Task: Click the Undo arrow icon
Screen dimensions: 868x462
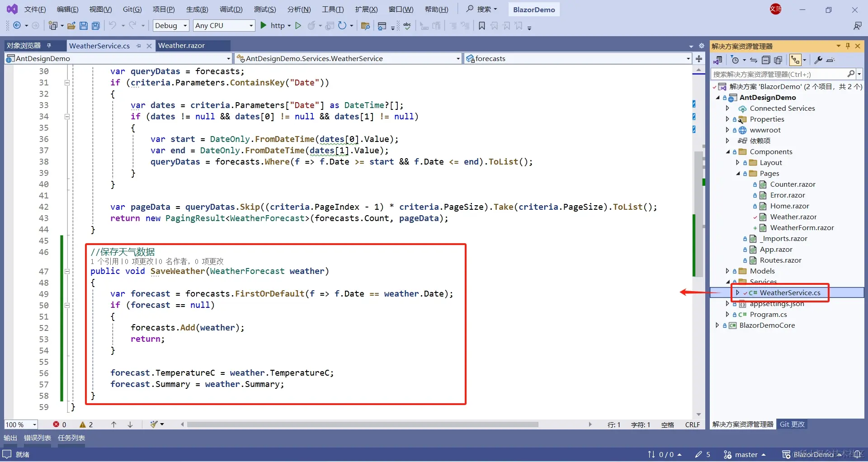Action: pyautogui.click(x=113, y=26)
